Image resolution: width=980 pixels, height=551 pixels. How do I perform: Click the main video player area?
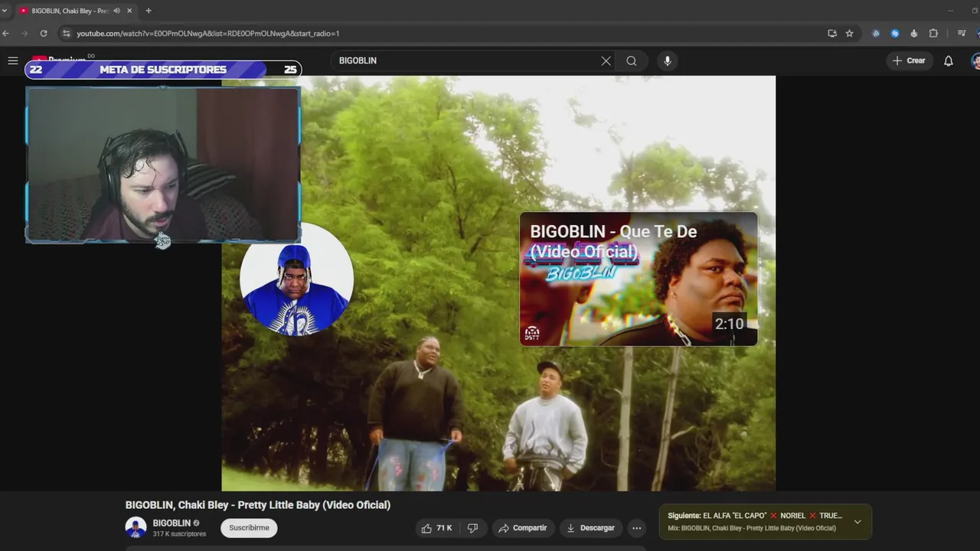[498, 283]
